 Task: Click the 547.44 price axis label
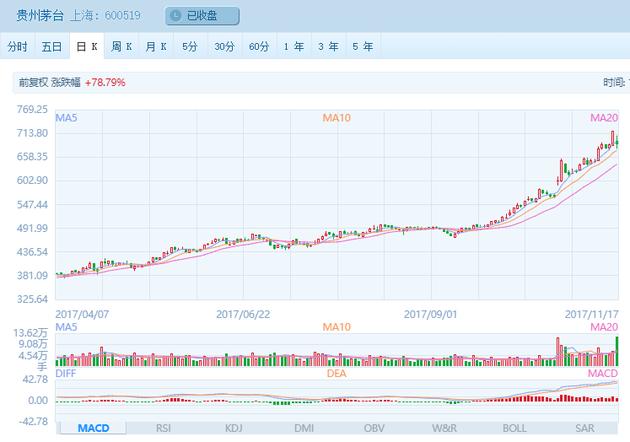(32, 205)
